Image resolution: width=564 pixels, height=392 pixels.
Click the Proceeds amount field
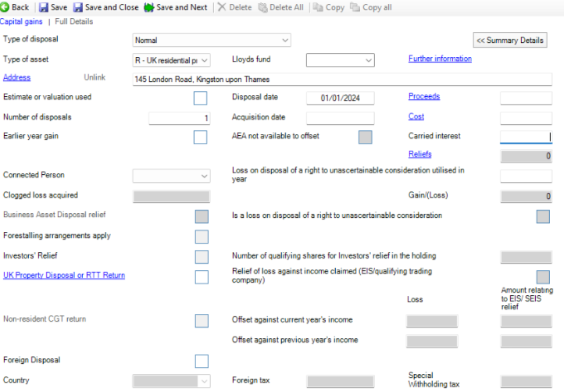click(x=526, y=98)
